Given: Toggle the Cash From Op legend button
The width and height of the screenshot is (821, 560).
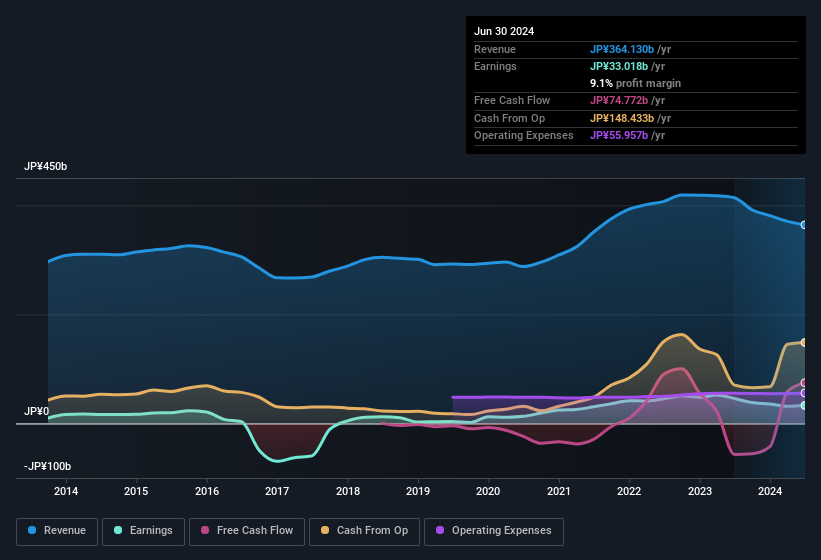Looking at the screenshot, I should tap(364, 531).
